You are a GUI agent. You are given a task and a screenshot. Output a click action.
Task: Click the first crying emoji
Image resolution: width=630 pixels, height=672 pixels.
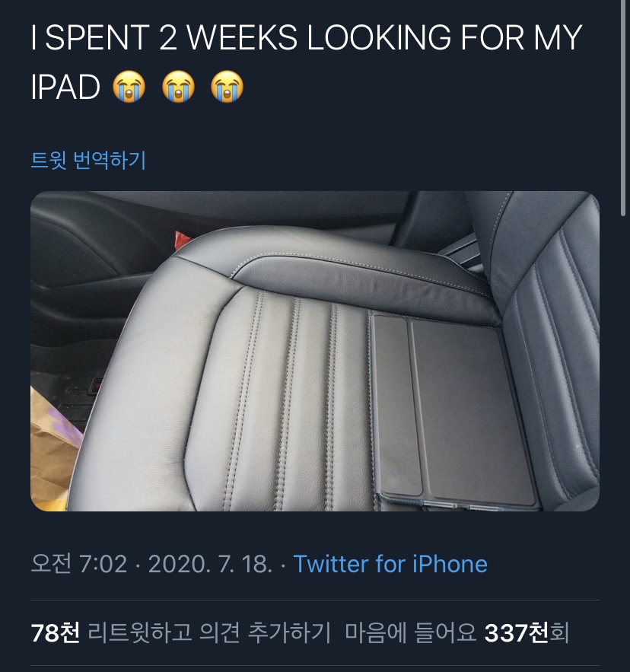click(x=129, y=87)
